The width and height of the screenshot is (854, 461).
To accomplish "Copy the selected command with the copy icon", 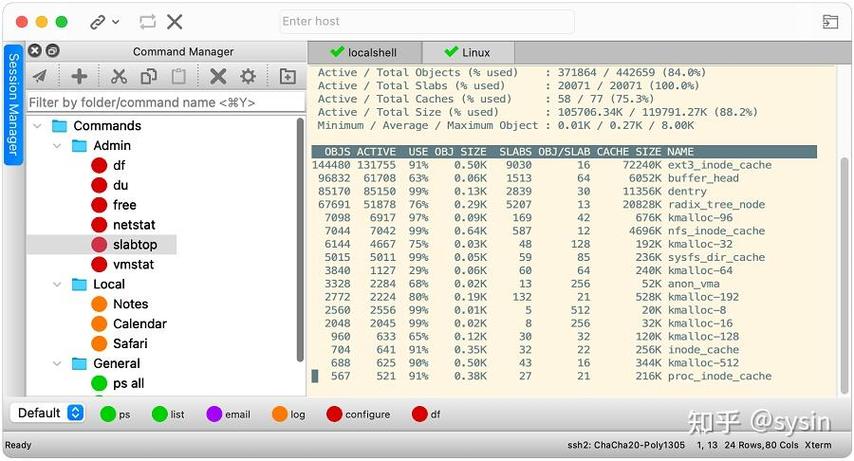I will (149, 76).
